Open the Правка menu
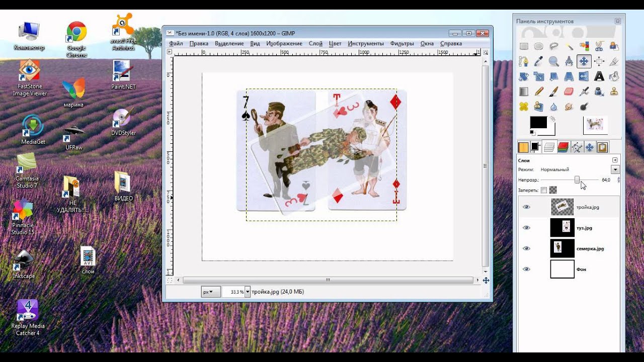This screenshot has width=644, height=362. click(199, 43)
